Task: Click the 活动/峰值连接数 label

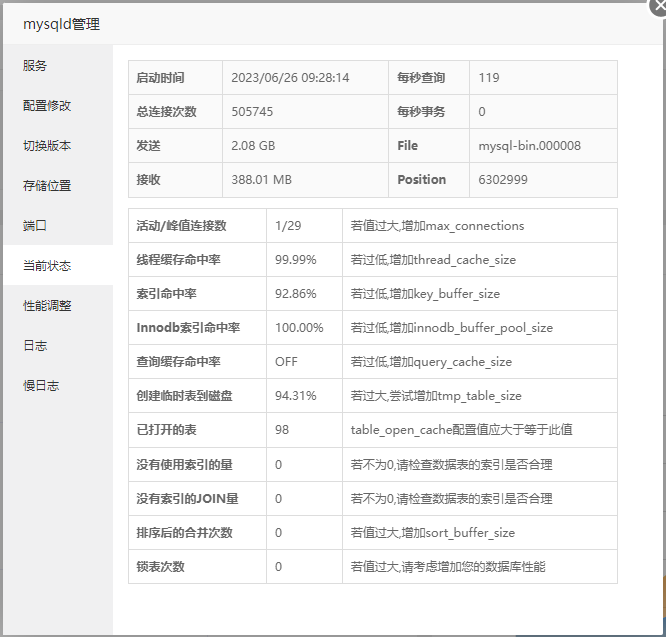Action: tap(181, 225)
